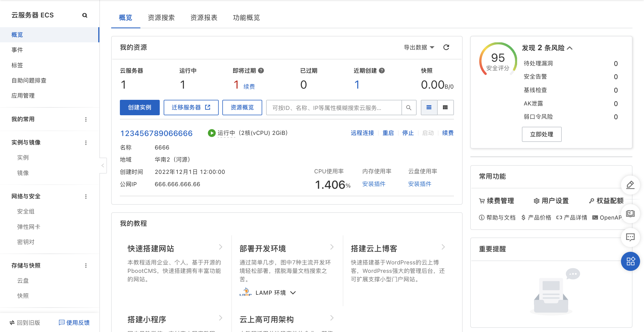The width and height of the screenshot is (644, 332).
Task: Toggle list view for instances
Action: 429,107
